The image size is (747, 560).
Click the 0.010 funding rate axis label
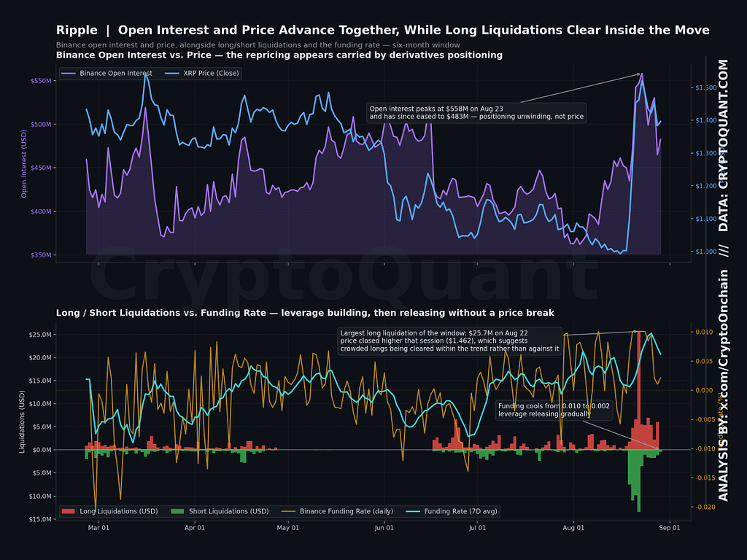(704, 332)
